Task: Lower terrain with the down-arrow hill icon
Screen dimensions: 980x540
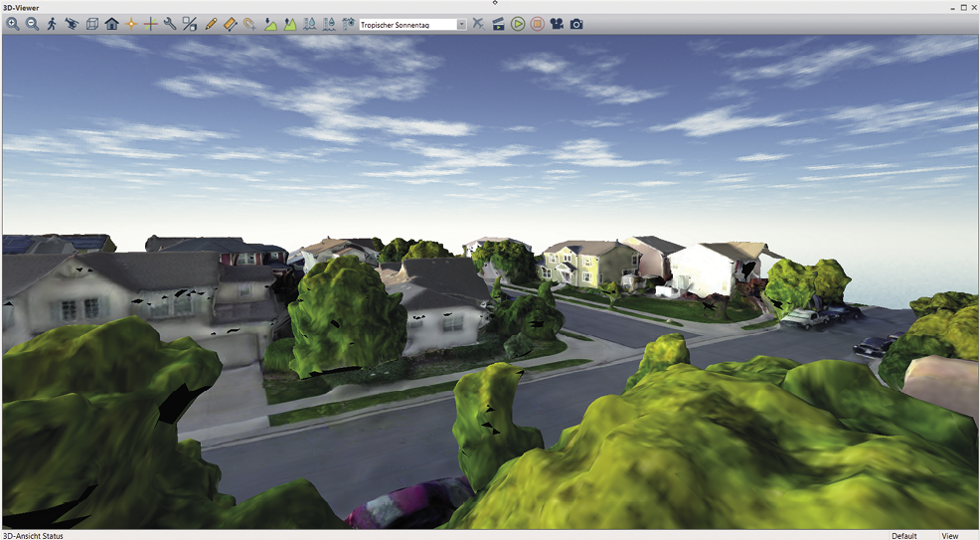Action: point(270,25)
